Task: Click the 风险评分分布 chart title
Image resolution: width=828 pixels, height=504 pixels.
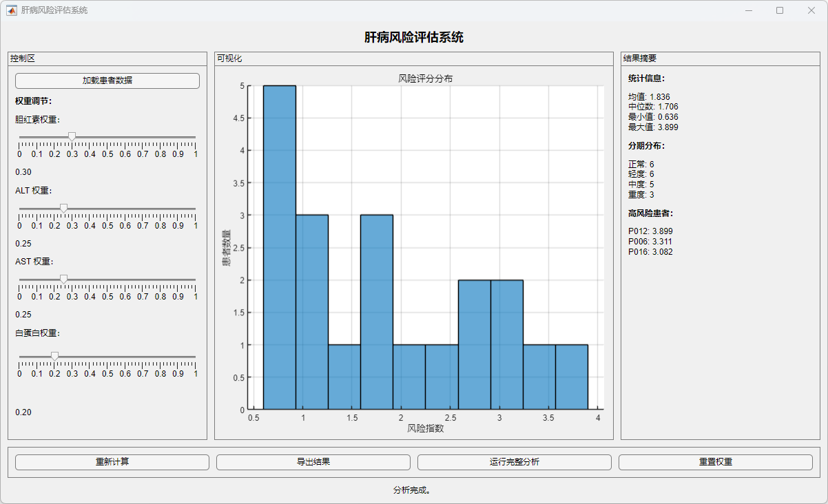Action: (425, 78)
